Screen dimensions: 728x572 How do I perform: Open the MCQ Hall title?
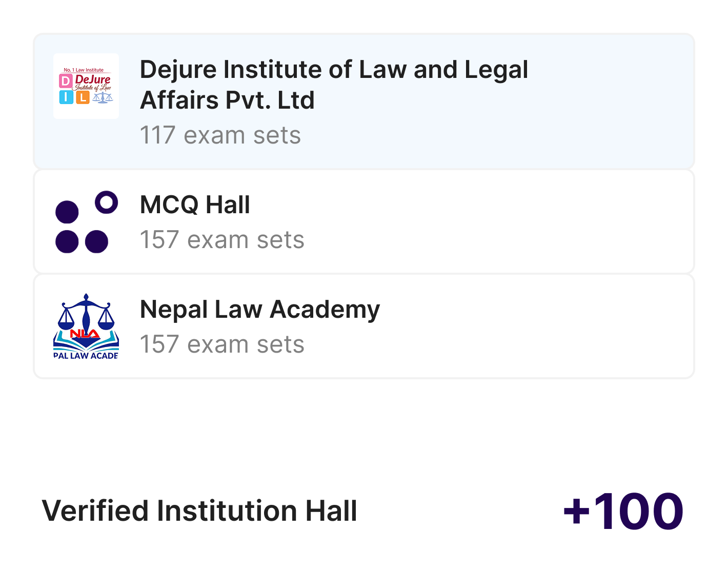pyautogui.click(x=195, y=205)
